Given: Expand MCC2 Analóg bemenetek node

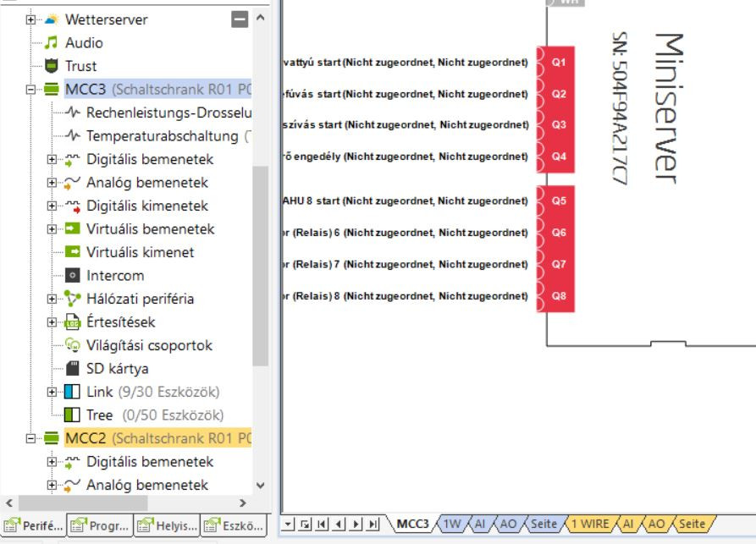Looking at the screenshot, I should click(52, 485).
